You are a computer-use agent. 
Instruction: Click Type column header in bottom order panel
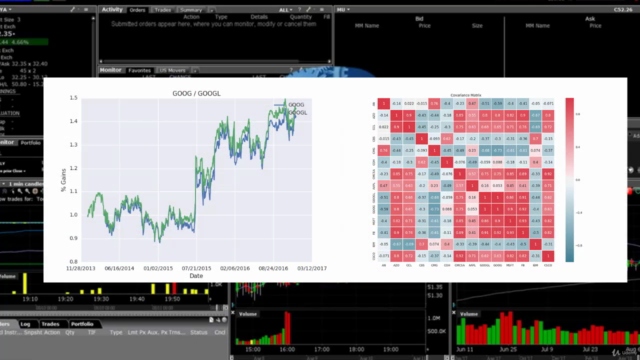[116, 333]
